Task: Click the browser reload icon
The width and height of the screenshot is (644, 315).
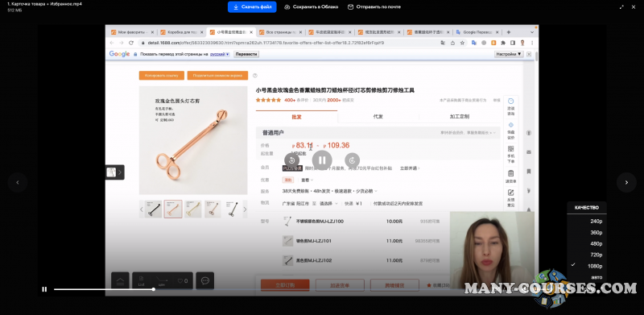Action: coord(131,43)
